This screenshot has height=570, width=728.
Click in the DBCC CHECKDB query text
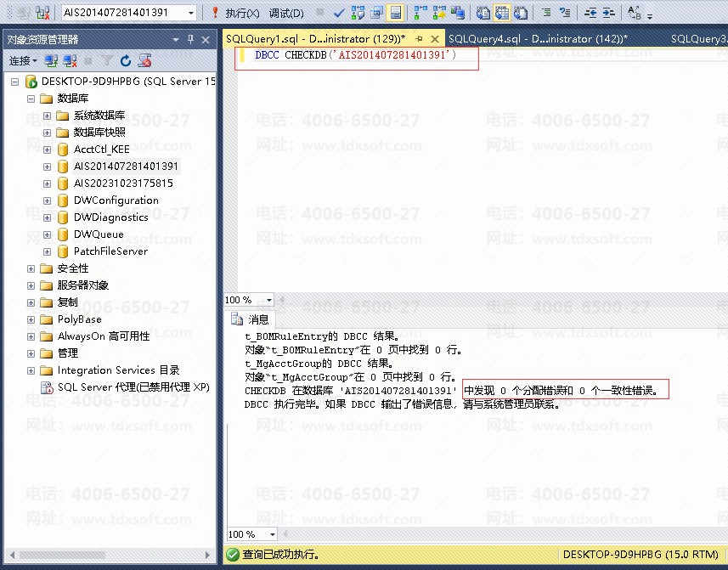point(355,55)
